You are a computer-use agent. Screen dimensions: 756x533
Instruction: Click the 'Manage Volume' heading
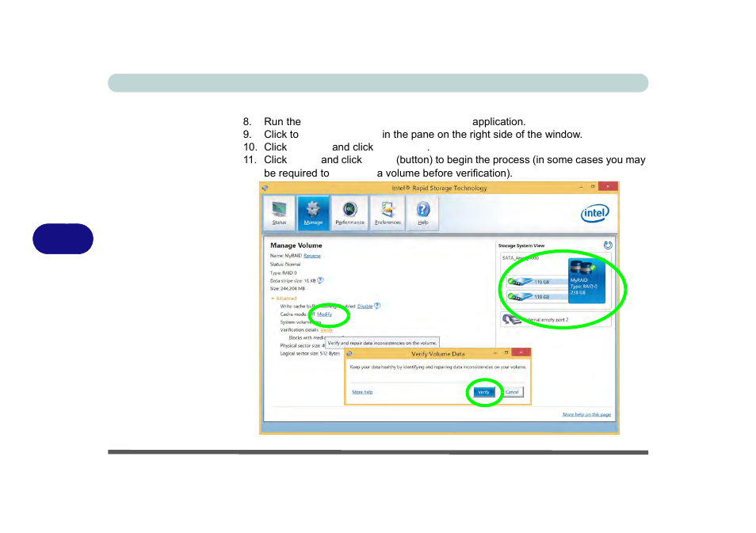coord(296,246)
